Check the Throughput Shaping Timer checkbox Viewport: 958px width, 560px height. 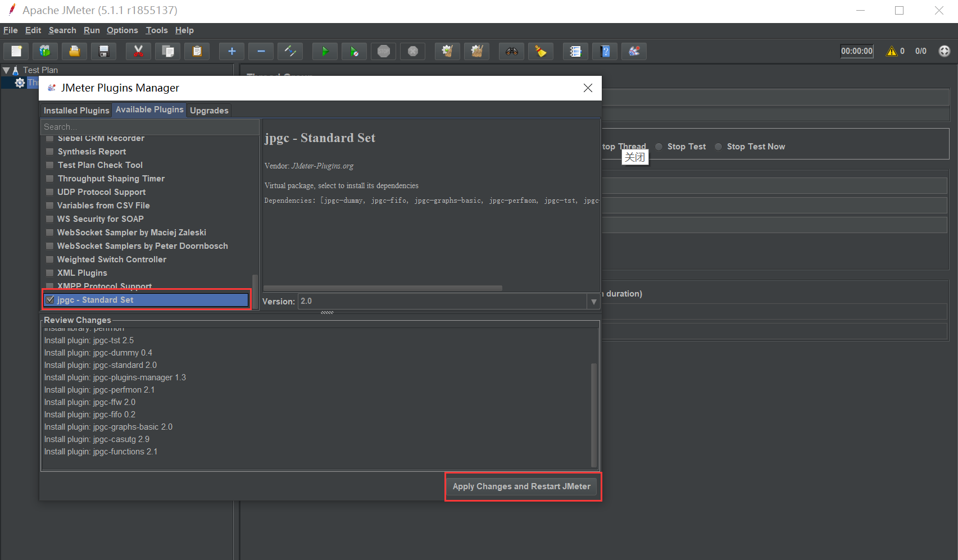point(50,179)
